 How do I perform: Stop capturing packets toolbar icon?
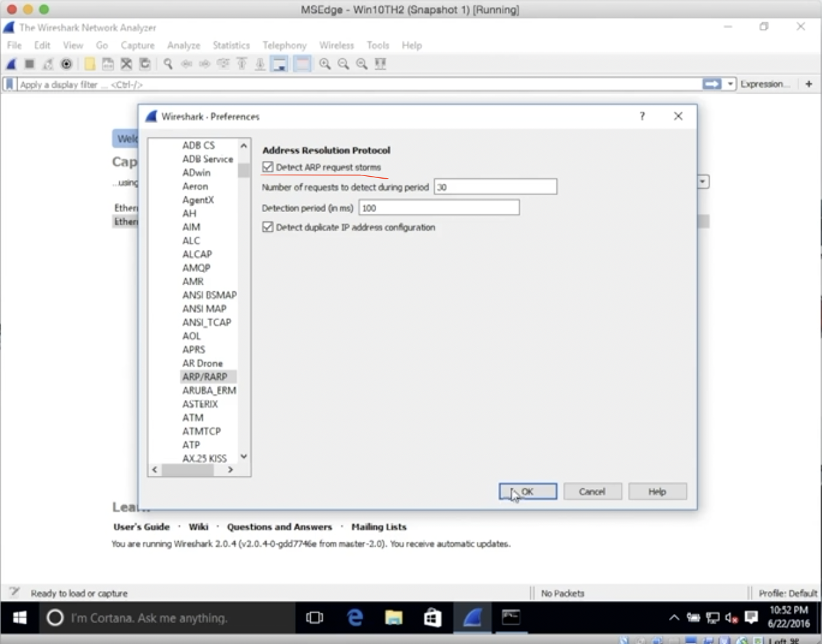coord(29,64)
